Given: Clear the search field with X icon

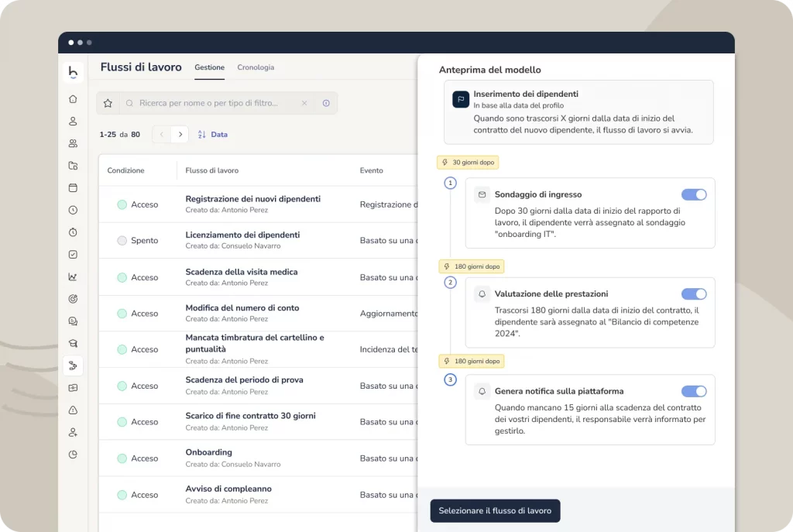Looking at the screenshot, I should click(304, 103).
